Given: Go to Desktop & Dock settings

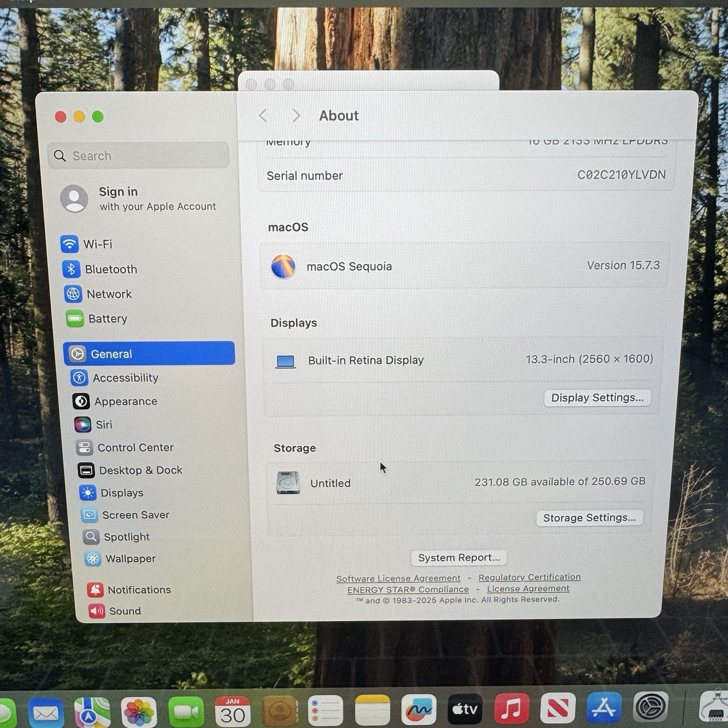Looking at the screenshot, I should (130, 470).
